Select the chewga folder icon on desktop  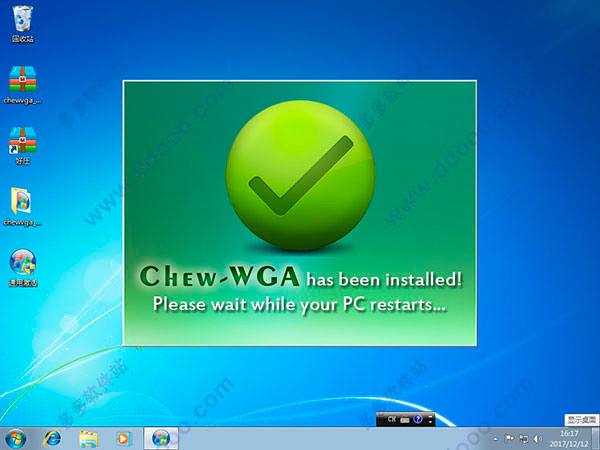23,207
